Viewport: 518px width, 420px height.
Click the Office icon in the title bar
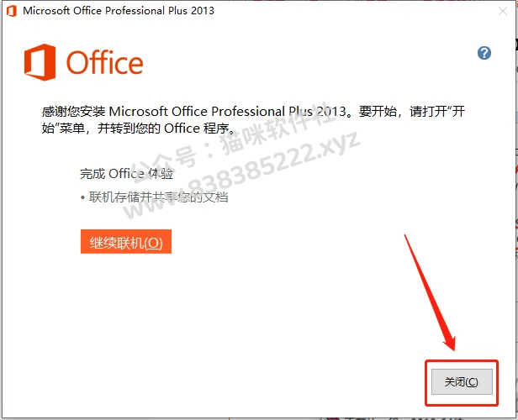(x=12, y=11)
